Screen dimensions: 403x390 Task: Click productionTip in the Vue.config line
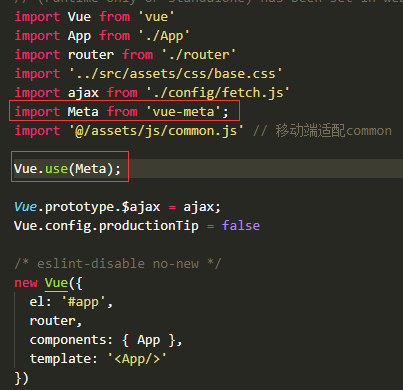click(148, 226)
